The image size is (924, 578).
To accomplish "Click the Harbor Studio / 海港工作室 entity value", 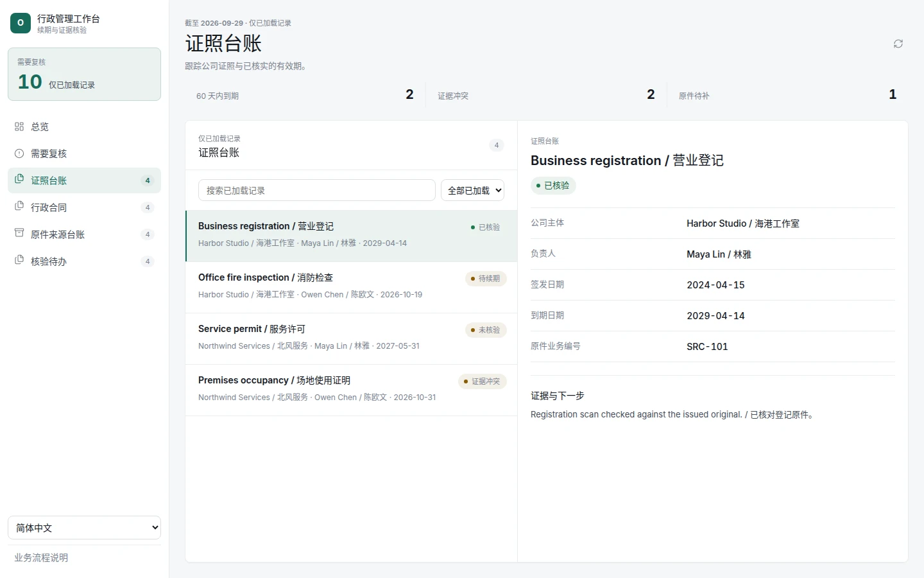I will (x=743, y=223).
